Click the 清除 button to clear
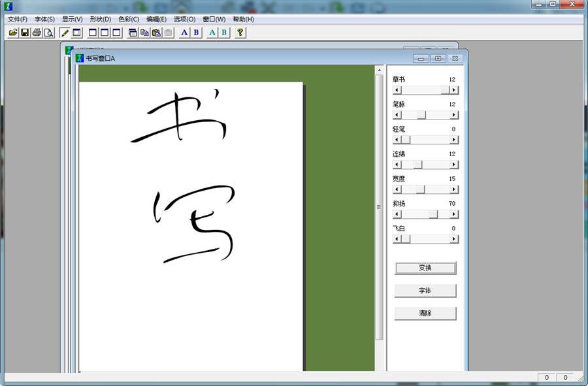This screenshot has height=386, width=588. (425, 314)
